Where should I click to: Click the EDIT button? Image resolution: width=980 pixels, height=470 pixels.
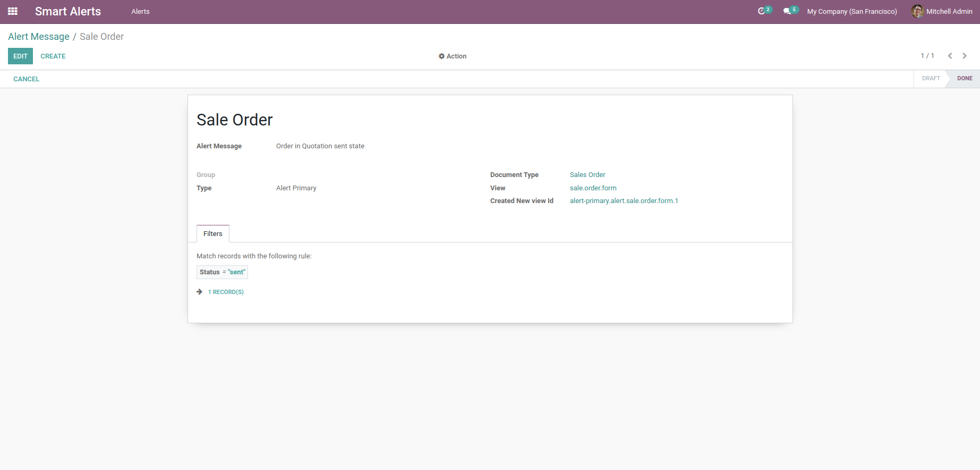[x=20, y=56]
